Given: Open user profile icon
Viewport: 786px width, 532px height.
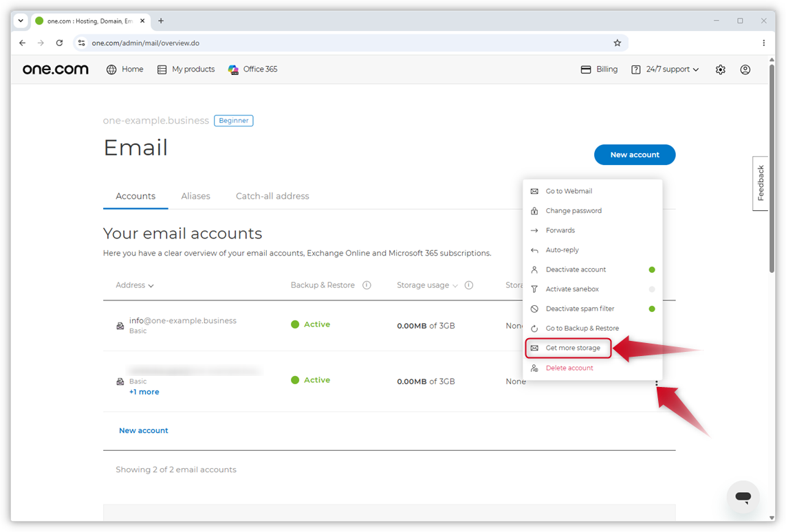Looking at the screenshot, I should (745, 69).
